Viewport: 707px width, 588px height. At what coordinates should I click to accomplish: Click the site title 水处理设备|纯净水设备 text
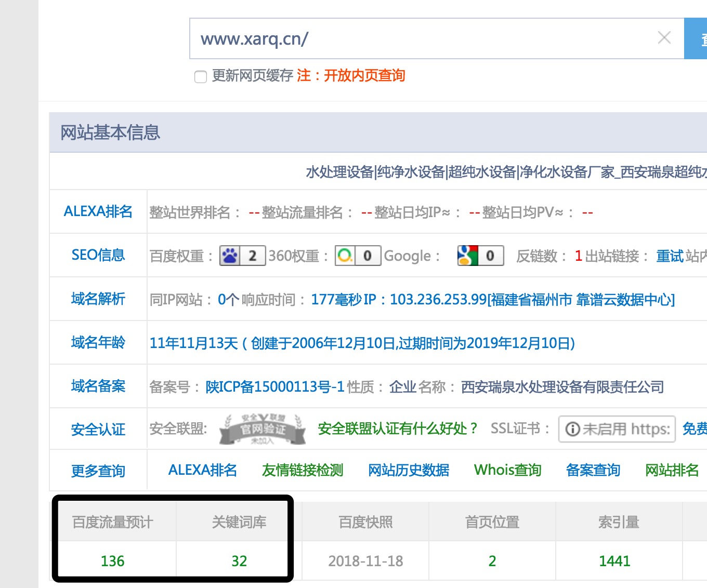(506, 172)
